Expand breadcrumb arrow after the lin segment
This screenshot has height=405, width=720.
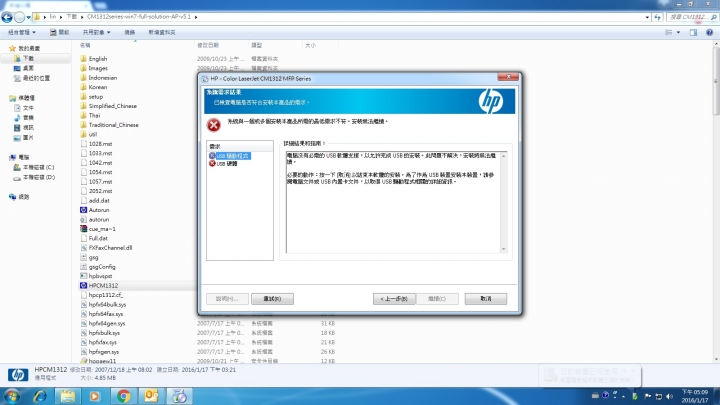click(x=61, y=17)
